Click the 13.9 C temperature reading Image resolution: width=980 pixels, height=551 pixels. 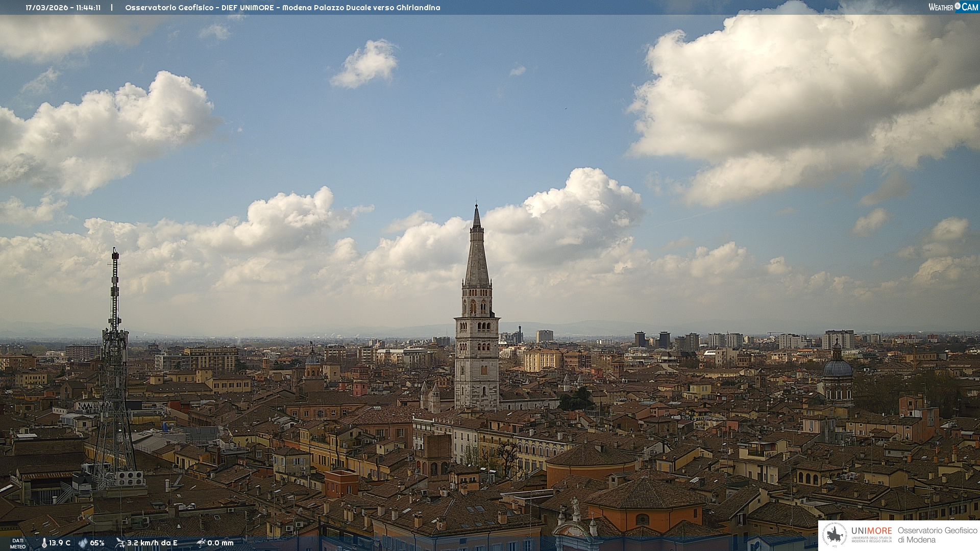[x=60, y=543]
